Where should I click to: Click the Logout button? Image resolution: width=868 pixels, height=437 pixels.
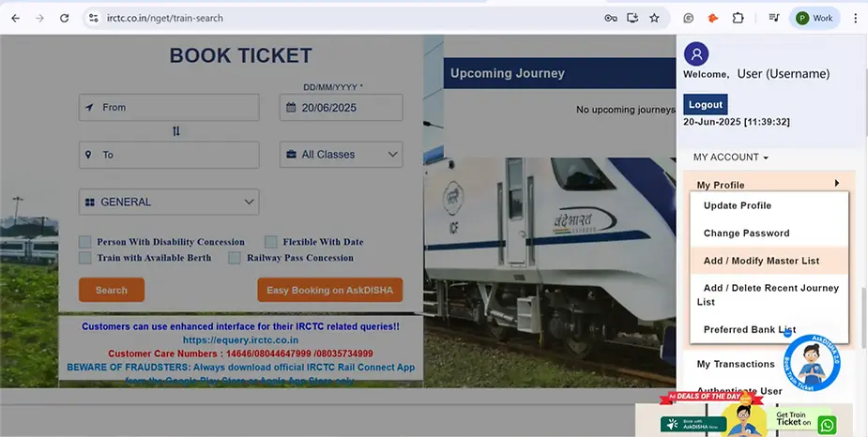[706, 104]
